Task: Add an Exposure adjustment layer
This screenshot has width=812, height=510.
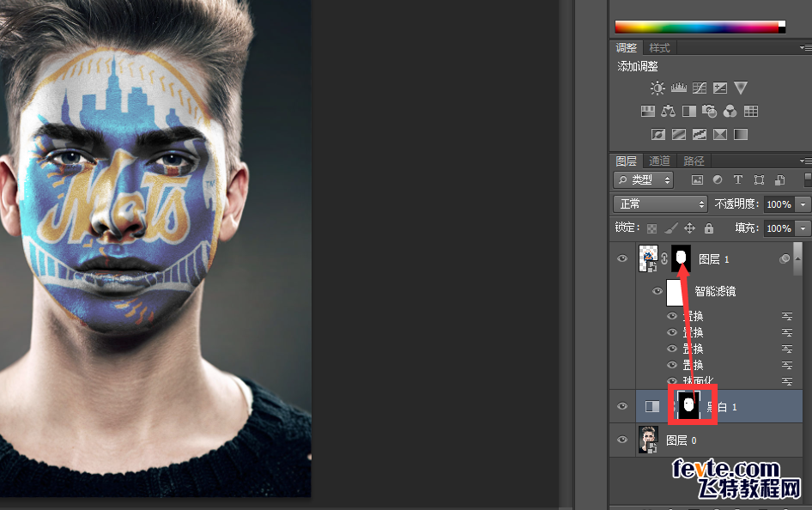Action: (720, 88)
